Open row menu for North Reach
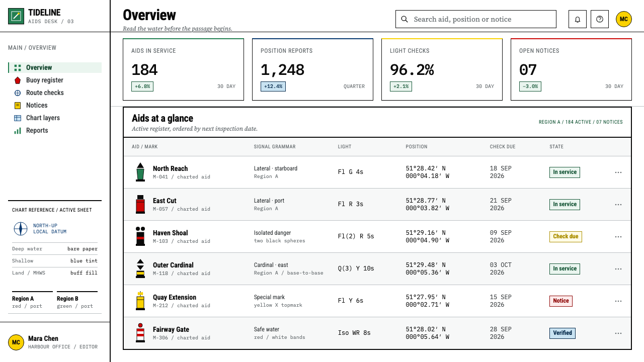Screen dimensions: 644x362 click(618, 172)
